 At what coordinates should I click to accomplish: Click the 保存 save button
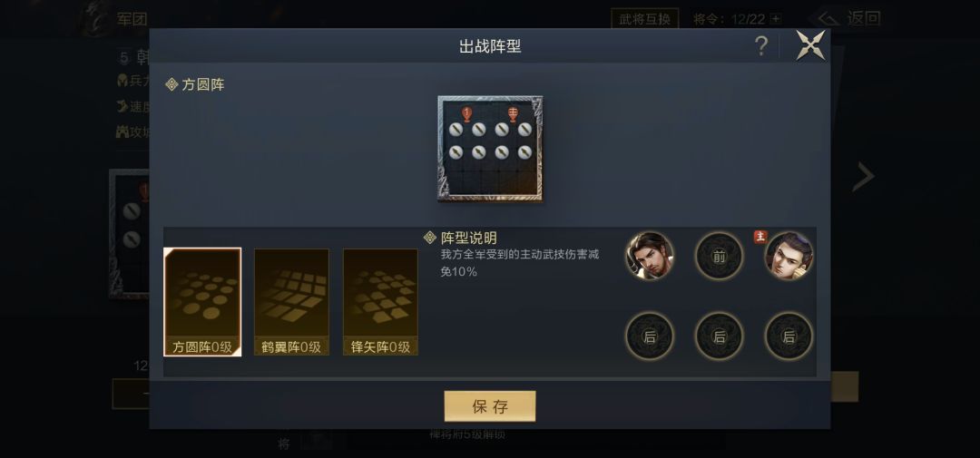click(x=490, y=406)
